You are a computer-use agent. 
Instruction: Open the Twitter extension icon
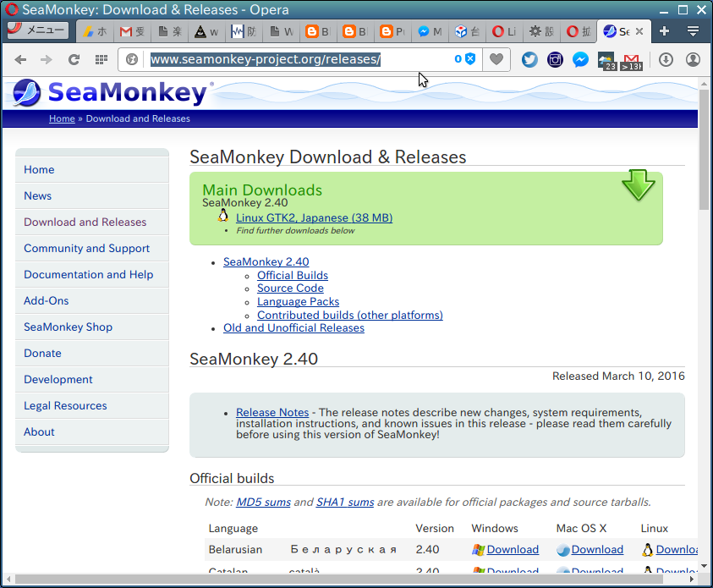click(529, 59)
